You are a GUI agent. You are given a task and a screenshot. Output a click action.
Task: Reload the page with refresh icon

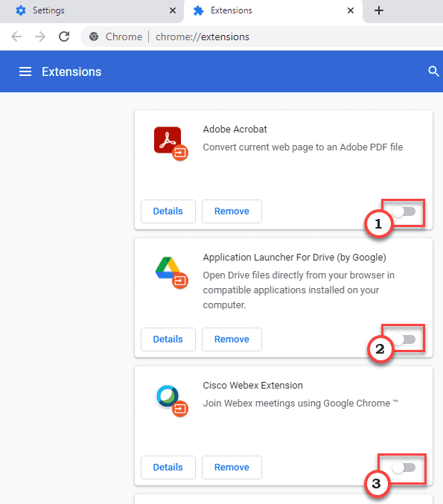tap(64, 36)
